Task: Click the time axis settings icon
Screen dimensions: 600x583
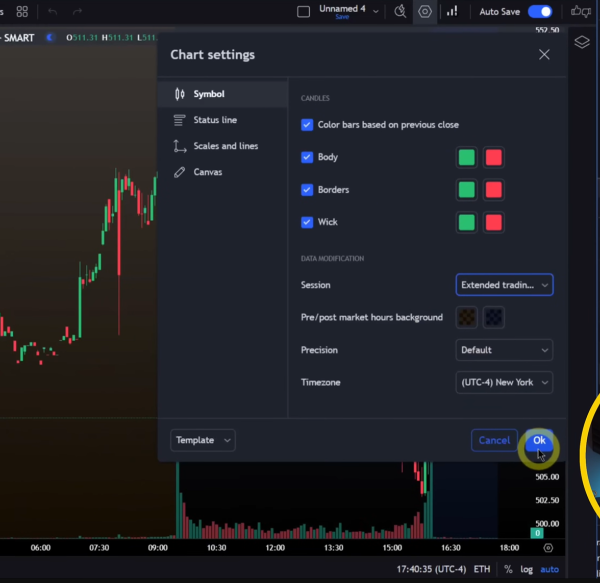Action: coord(548,548)
